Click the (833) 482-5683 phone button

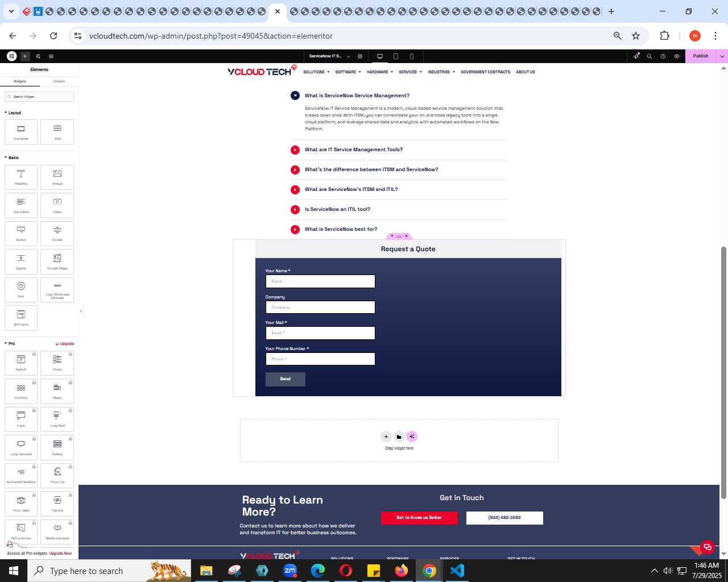(504, 518)
